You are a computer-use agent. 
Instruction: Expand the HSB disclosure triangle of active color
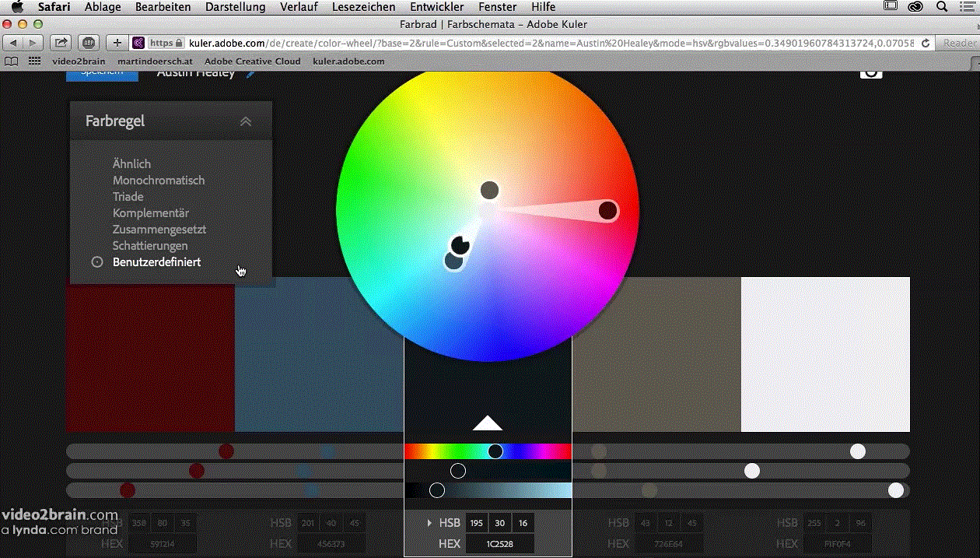point(429,523)
